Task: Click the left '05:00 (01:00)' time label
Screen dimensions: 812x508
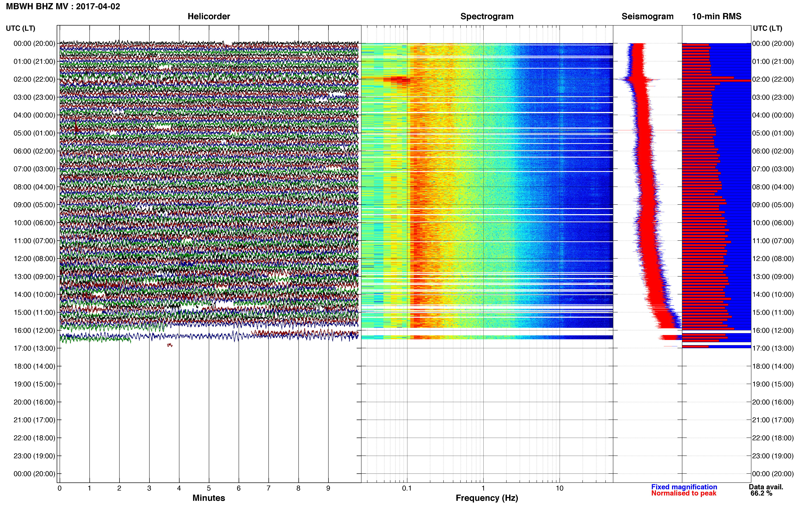Action: click(34, 133)
